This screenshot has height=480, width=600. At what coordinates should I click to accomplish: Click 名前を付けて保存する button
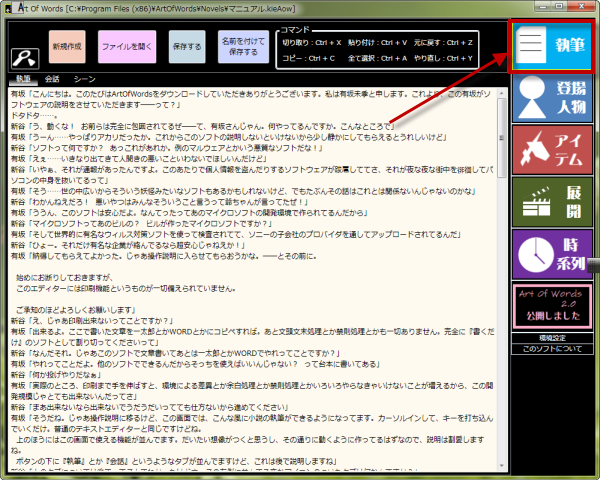(x=245, y=47)
